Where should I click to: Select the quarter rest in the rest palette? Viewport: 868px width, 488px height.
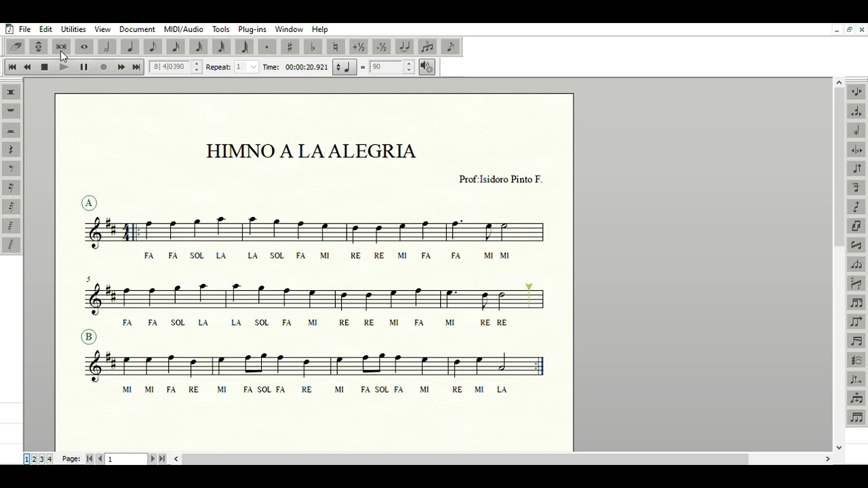coord(11,149)
